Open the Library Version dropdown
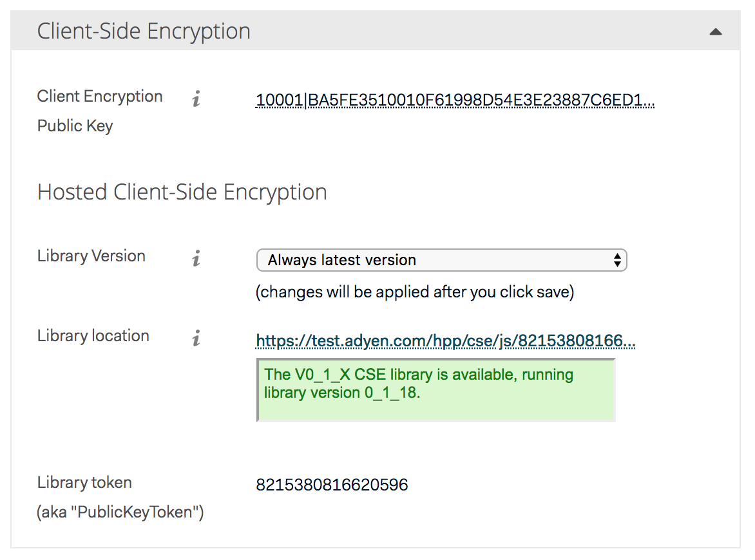The height and width of the screenshot is (560, 755). pos(441,260)
